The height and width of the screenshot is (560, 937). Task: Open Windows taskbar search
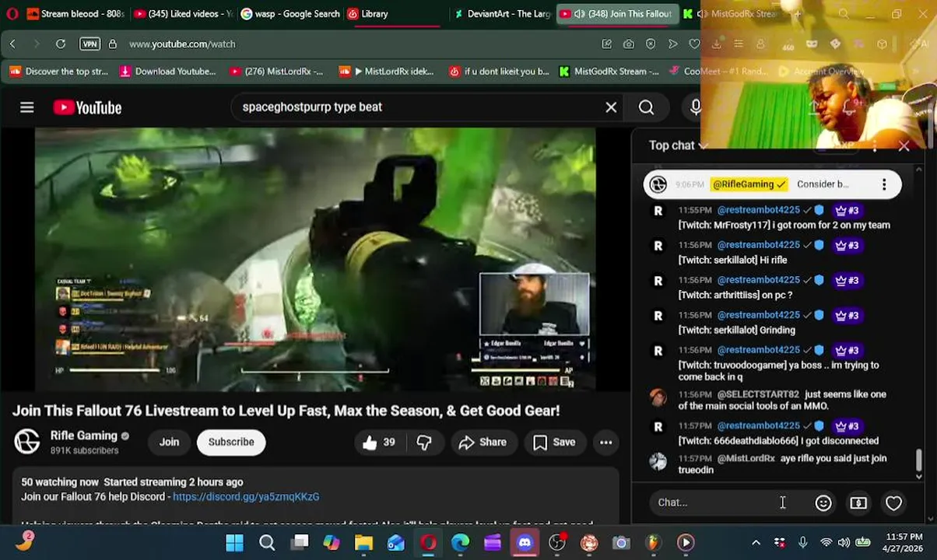pos(267,543)
